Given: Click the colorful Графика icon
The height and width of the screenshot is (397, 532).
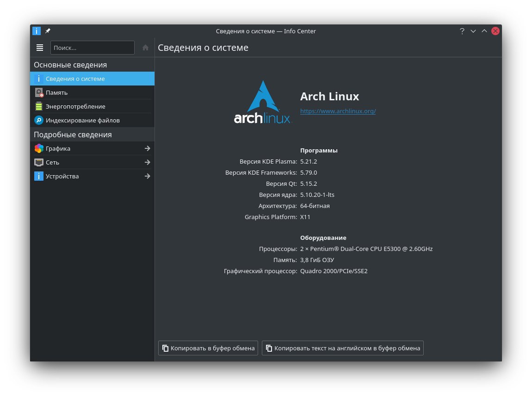Looking at the screenshot, I should [39, 148].
